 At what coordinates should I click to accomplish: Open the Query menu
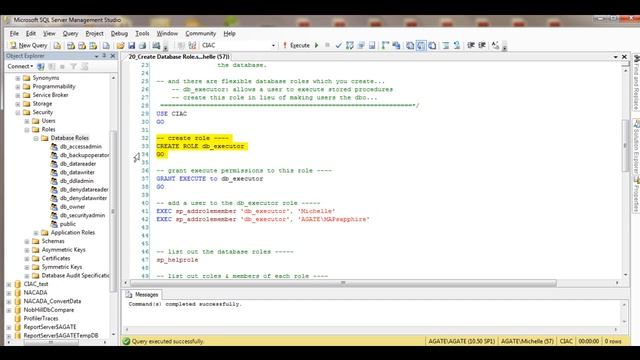click(70, 33)
